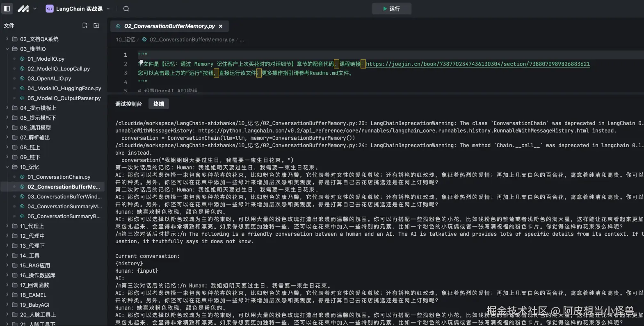Toggle the left sidebar panel
The height and width of the screenshot is (326, 644).
click(x=7, y=9)
